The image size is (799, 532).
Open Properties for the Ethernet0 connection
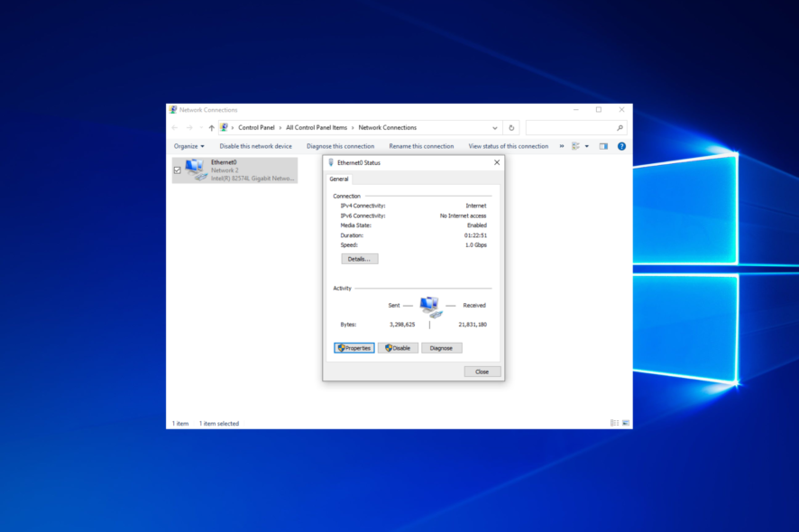[x=354, y=347]
